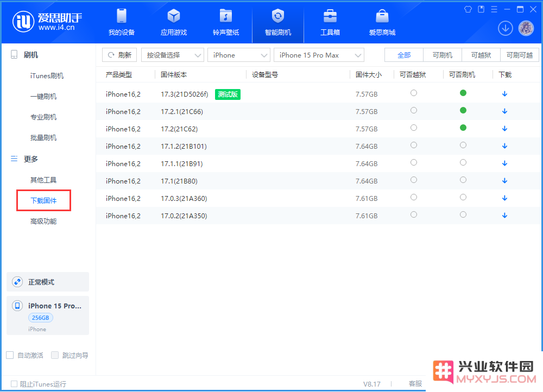This screenshot has width=543, height=392.
Task: Click the 测试版 green tag
Action: pyautogui.click(x=228, y=94)
